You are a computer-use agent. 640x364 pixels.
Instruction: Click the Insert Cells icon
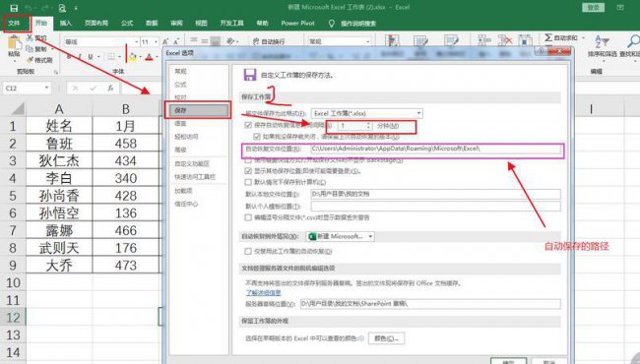pyautogui.click(x=484, y=40)
